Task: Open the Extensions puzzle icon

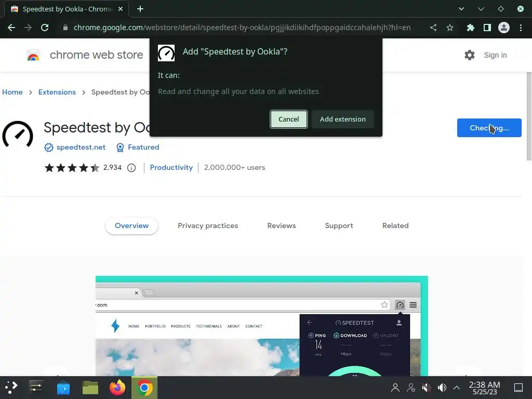Action: pyautogui.click(x=470, y=28)
